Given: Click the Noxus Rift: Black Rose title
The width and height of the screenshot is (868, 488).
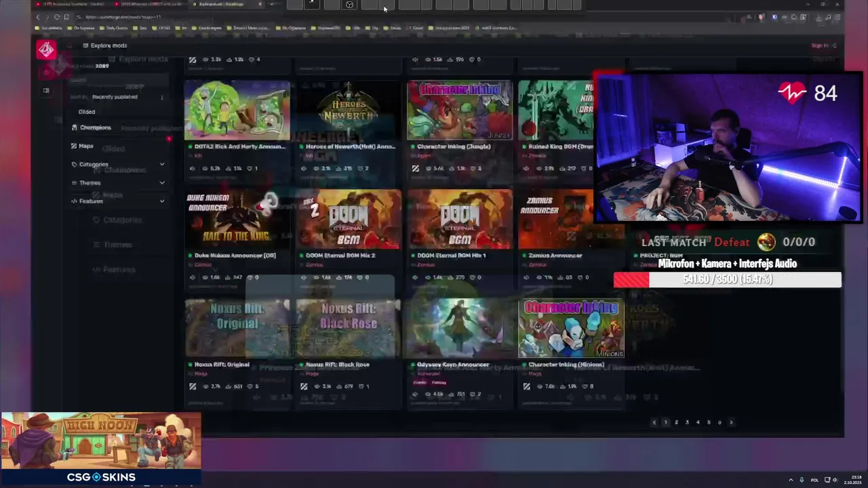Looking at the screenshot, I should [337, 365].
